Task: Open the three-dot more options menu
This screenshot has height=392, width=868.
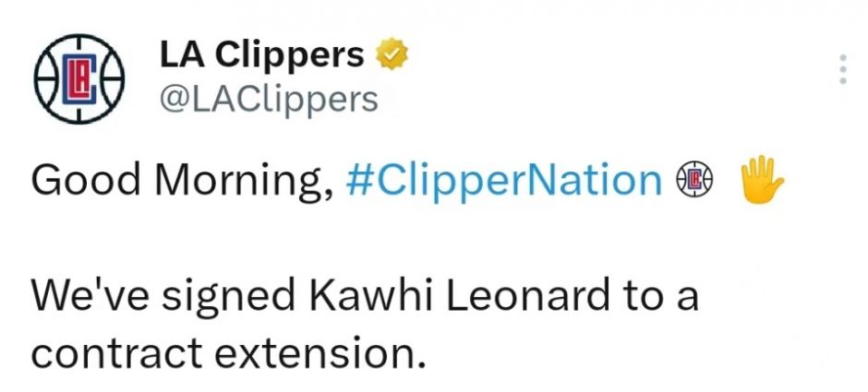Action: 842,69
